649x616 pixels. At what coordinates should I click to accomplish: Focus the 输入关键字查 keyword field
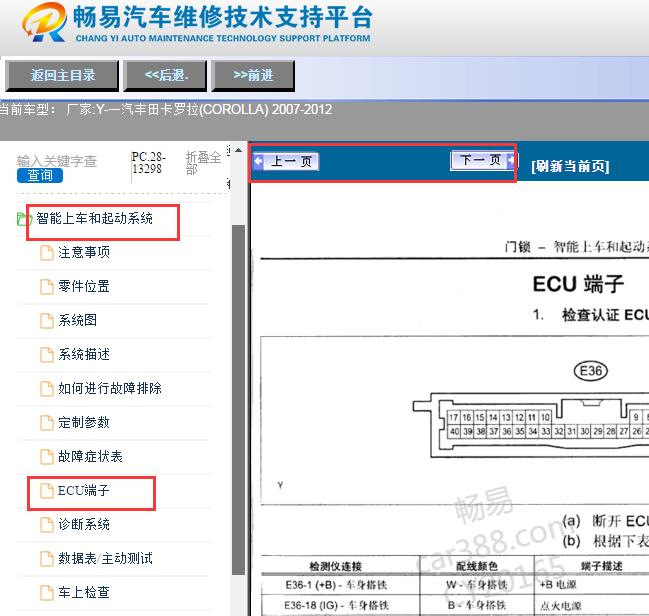coord(57,161)
